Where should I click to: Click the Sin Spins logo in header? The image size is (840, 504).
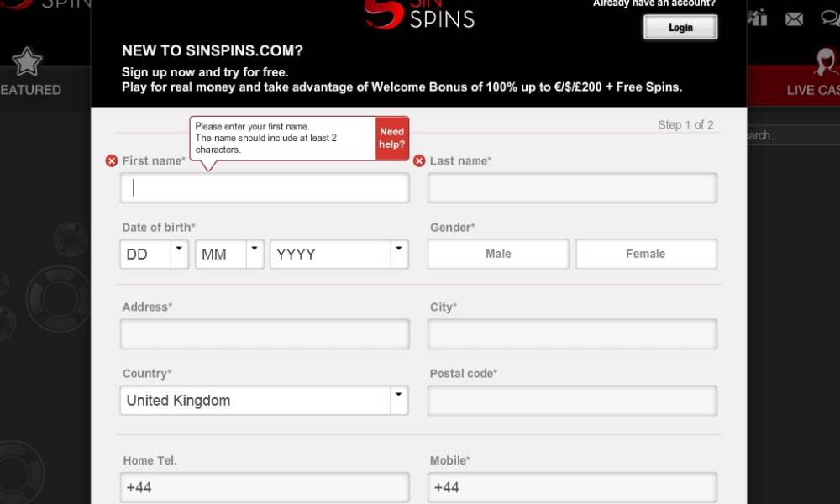(x=419, y=14)
